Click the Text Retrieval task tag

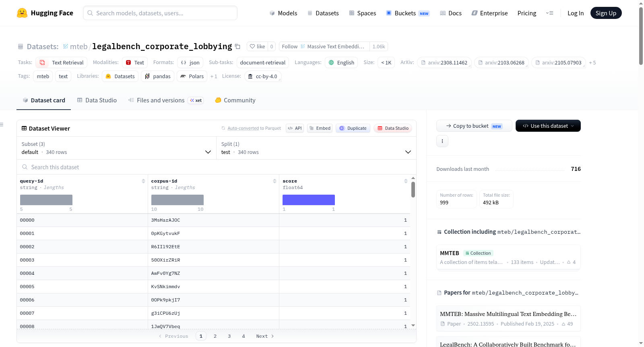point(62,62)
